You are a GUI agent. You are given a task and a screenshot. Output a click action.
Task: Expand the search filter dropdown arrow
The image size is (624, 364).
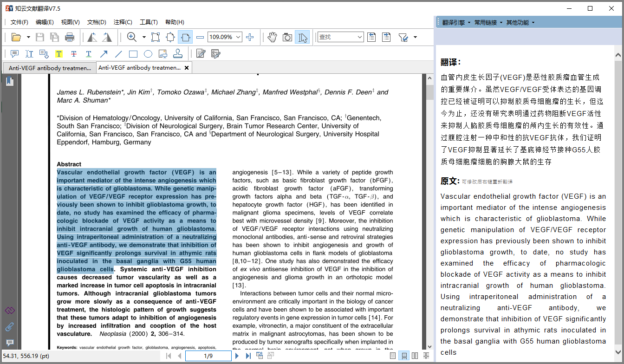click(415, 37)
